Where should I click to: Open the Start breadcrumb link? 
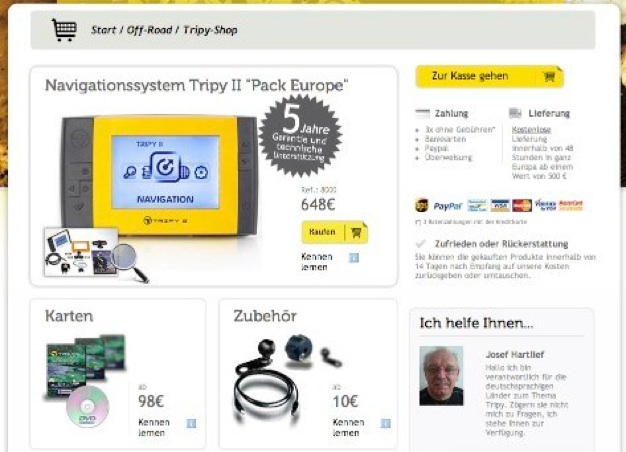[103, 30]
